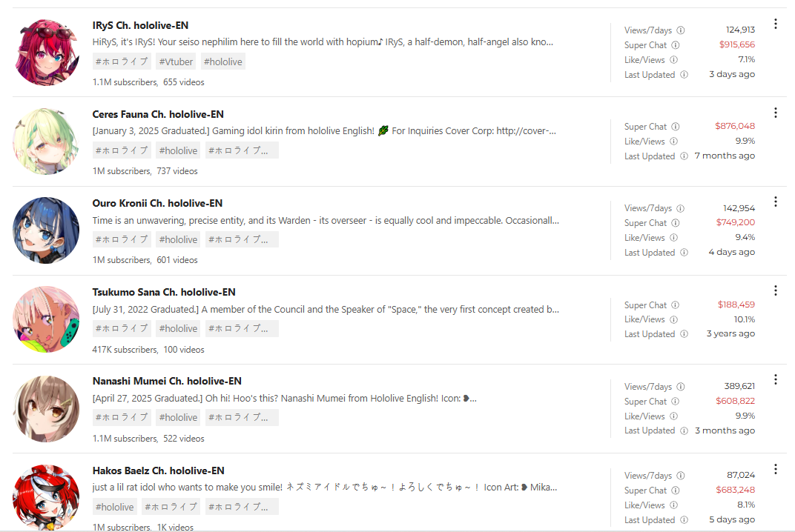Click info icon beside IRyS Views/7days
Screen dimensions: 795x532
tap(680, 30)
